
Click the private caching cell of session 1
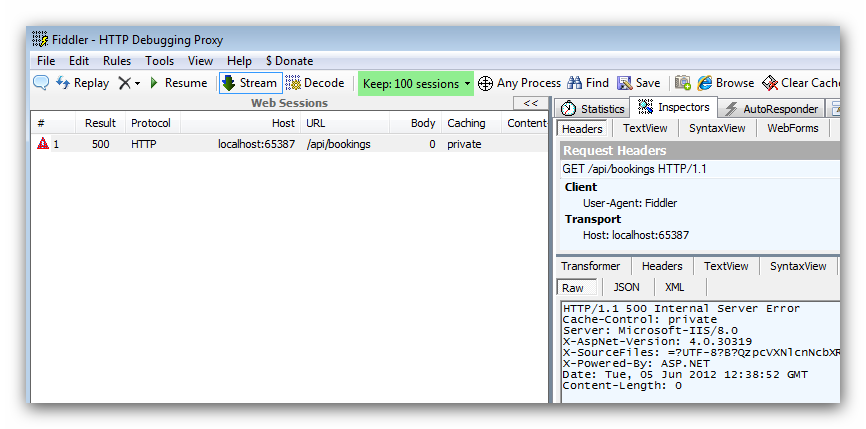[464, 145]
